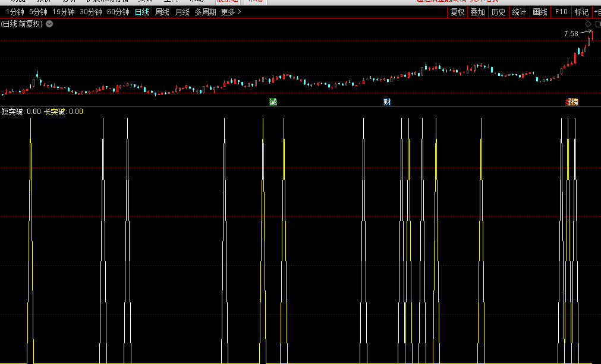601x364 pixels.
Task: Open the F10 company info
Action: (x=561, y=12)
